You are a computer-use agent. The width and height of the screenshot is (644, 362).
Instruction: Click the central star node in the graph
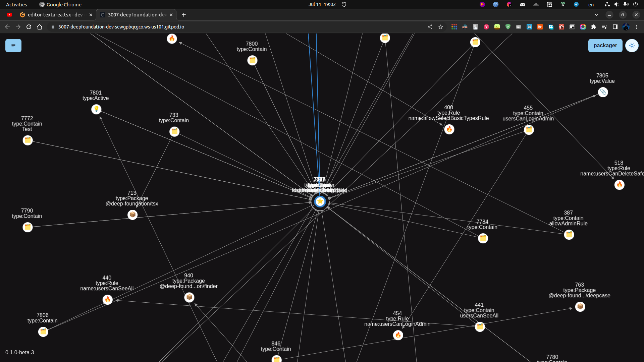tap(320, 201)
